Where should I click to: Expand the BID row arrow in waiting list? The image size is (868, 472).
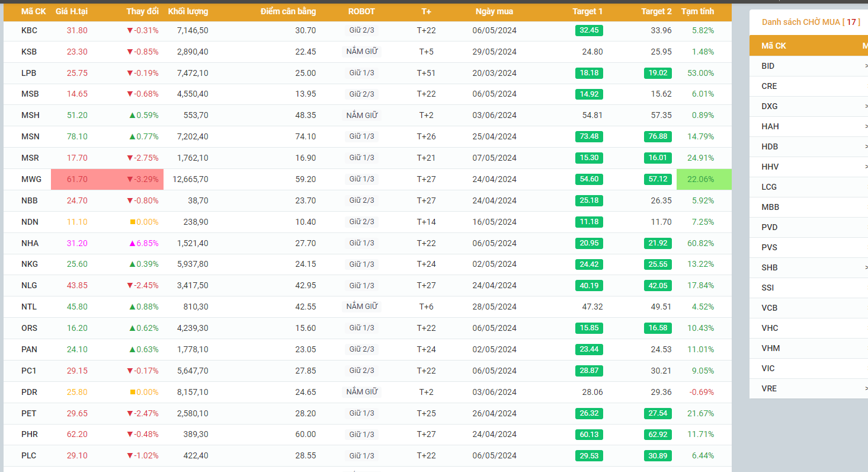pos(866,66)
